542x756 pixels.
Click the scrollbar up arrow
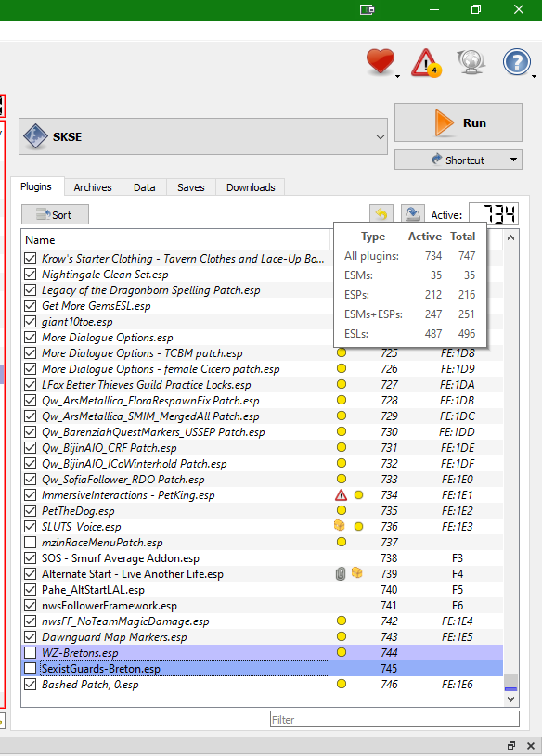tap(510, 237)
